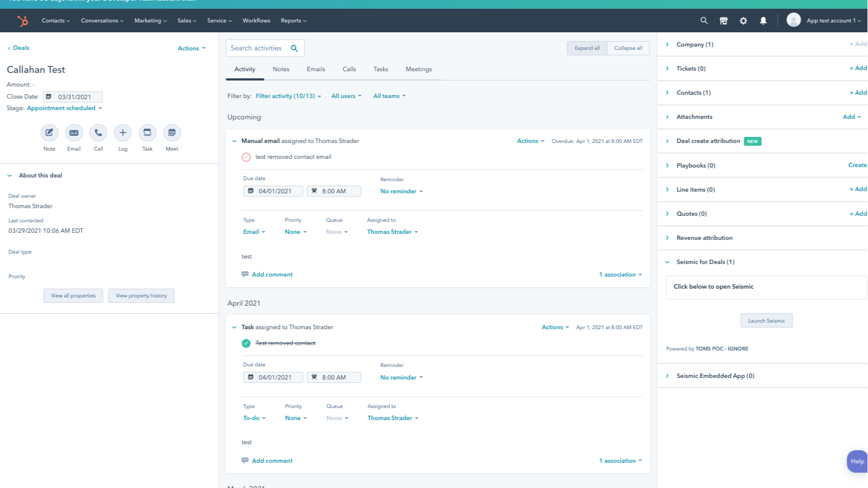Click the Search activities field

click(x=265, y=48)
